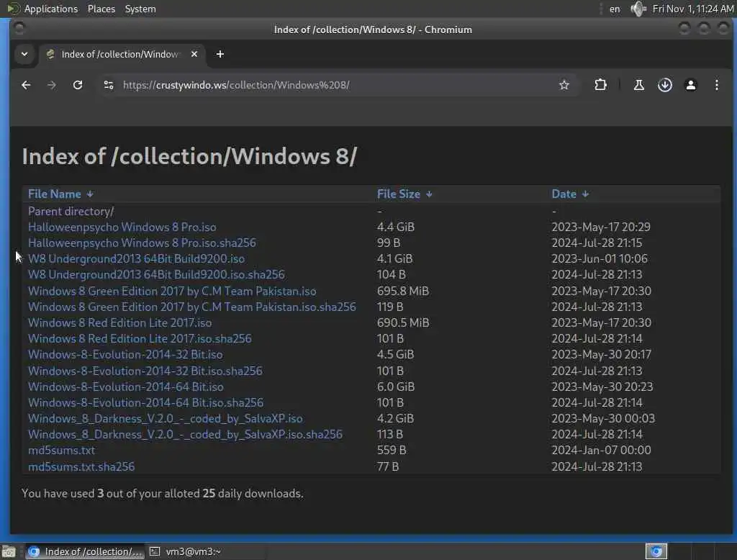Open Windows_8_Darkness_V.2.0 SalvaXP.iso.sha256

[185, 435]
